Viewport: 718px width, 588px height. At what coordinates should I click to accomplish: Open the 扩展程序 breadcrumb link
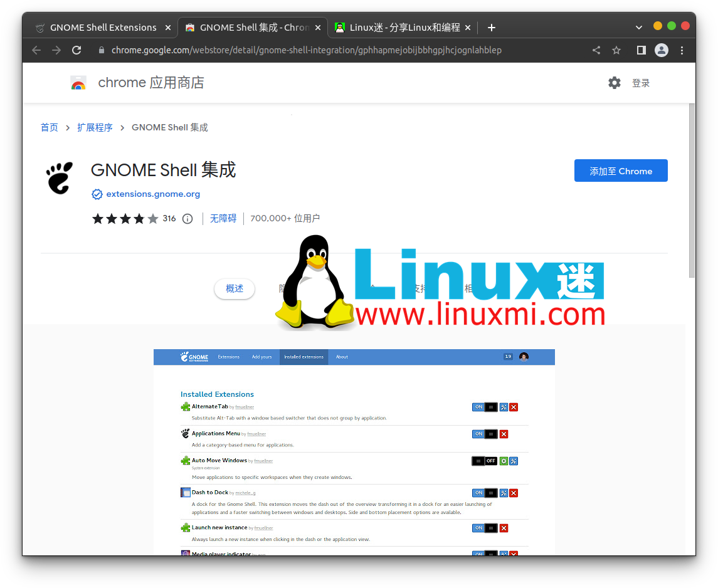[95, 128]
